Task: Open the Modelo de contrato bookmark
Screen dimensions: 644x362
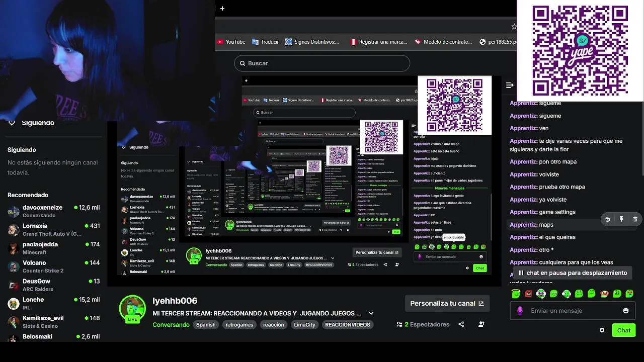Action: 443,42
